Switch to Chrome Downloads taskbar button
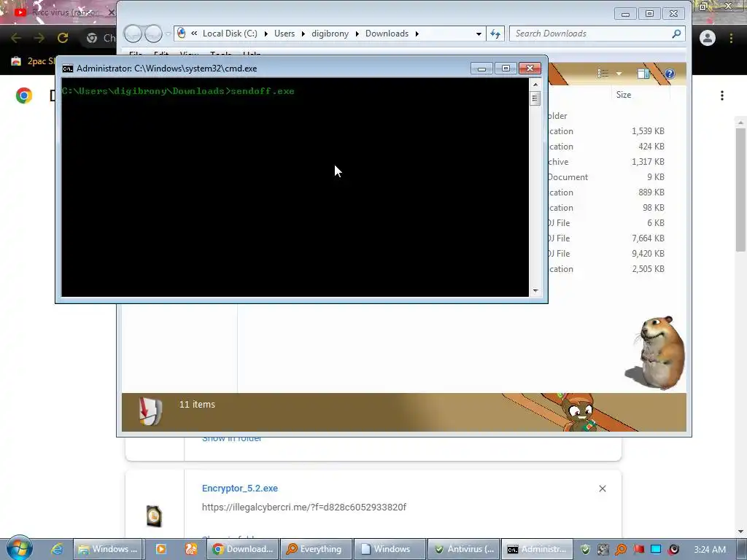747x560 pixels. click(243, 549)
